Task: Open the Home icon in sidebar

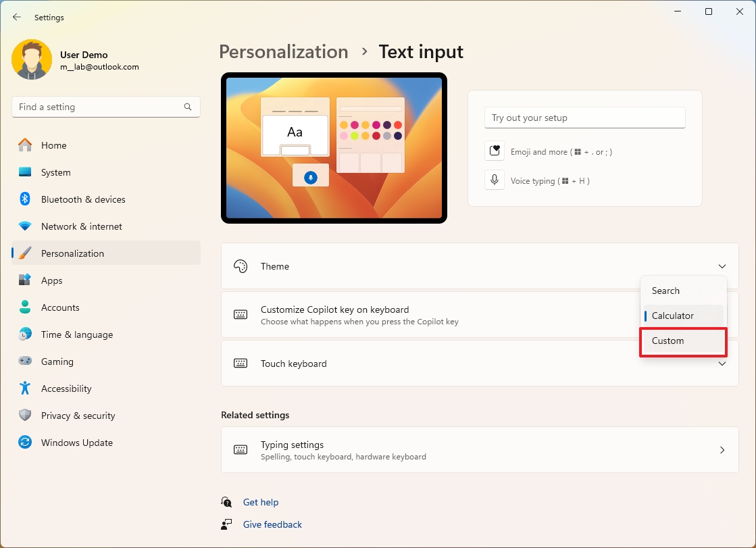Action: pos(25,145)
